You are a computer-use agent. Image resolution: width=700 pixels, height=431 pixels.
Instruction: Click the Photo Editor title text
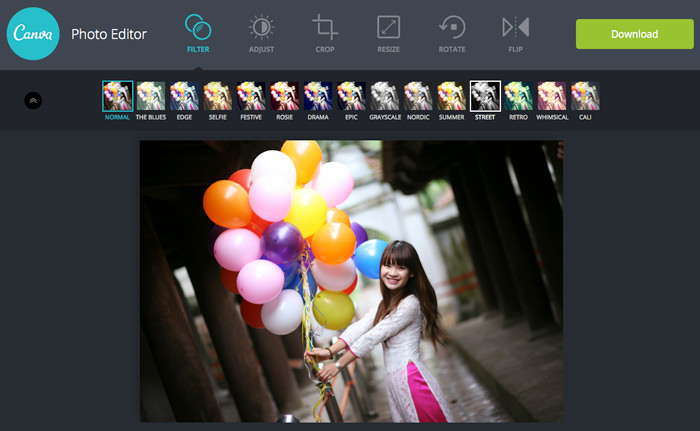click(x=109, y=34)
